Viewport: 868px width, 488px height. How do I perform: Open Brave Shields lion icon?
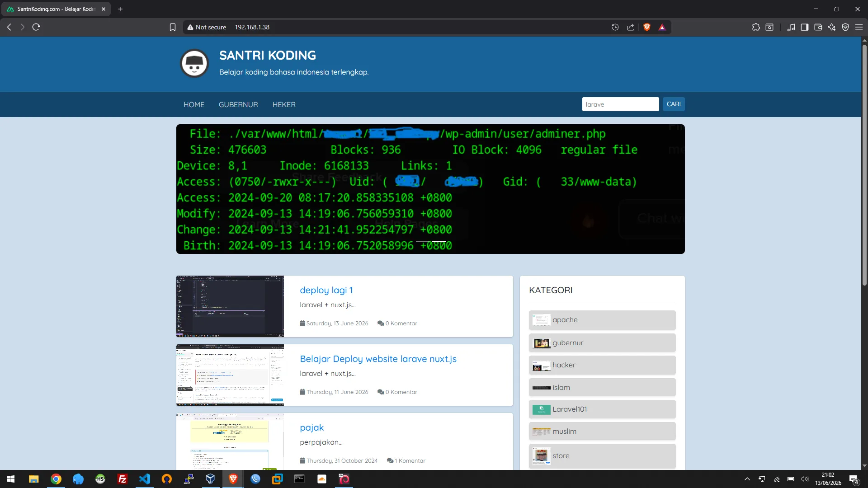click(647, 27)
